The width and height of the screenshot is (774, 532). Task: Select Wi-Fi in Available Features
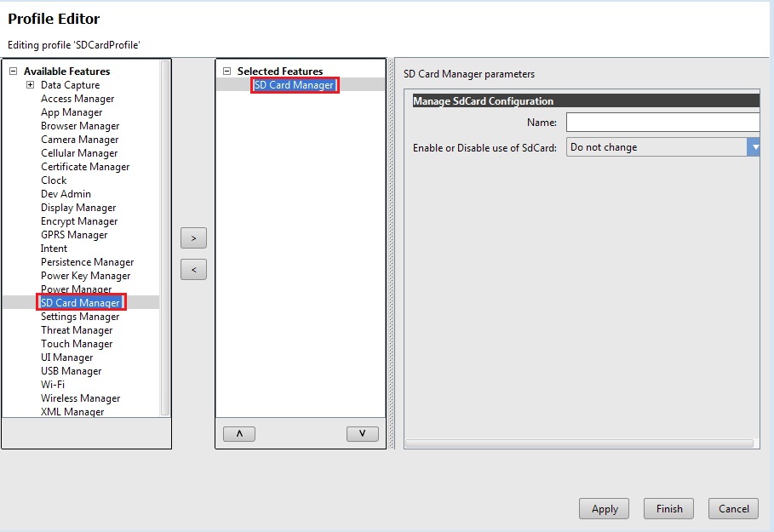coord(53,385)
